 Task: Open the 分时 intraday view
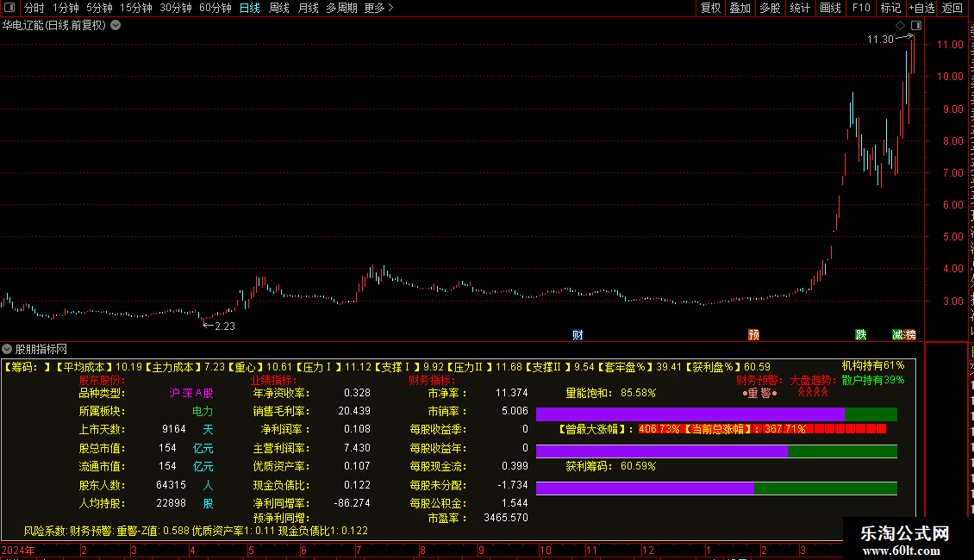[34, 8]
